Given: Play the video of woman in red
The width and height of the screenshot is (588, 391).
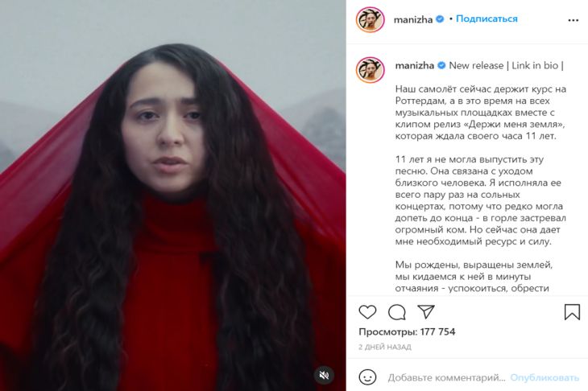Looking at the screenshot, I should pos(173,195).
